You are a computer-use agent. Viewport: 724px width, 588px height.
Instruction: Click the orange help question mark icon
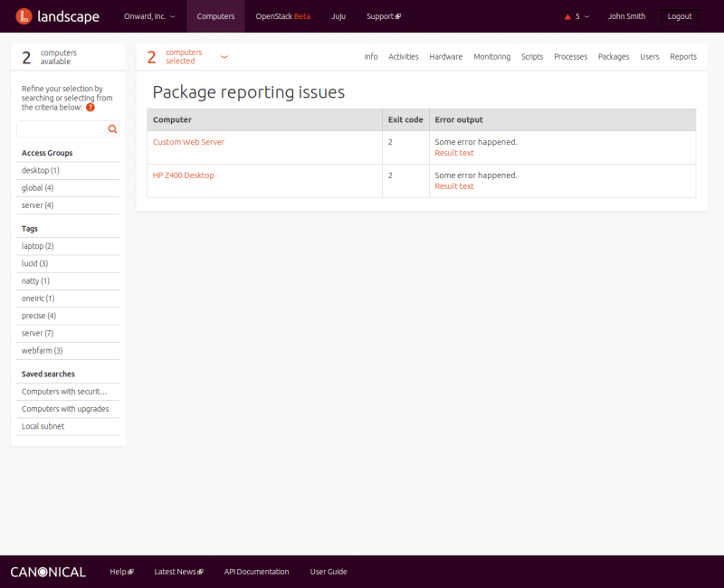click(90, 108)
